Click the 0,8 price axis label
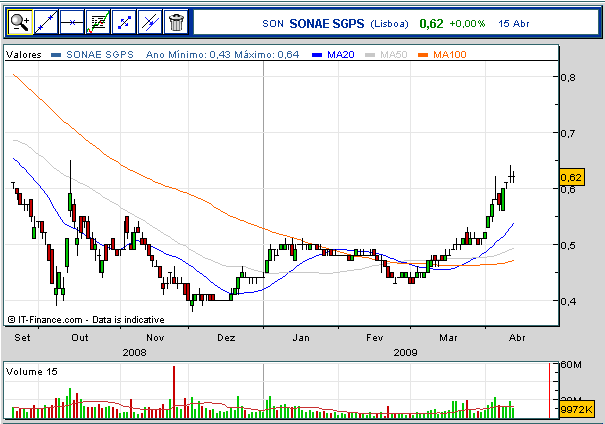The image size is (605, 424). tap(568, 78)
